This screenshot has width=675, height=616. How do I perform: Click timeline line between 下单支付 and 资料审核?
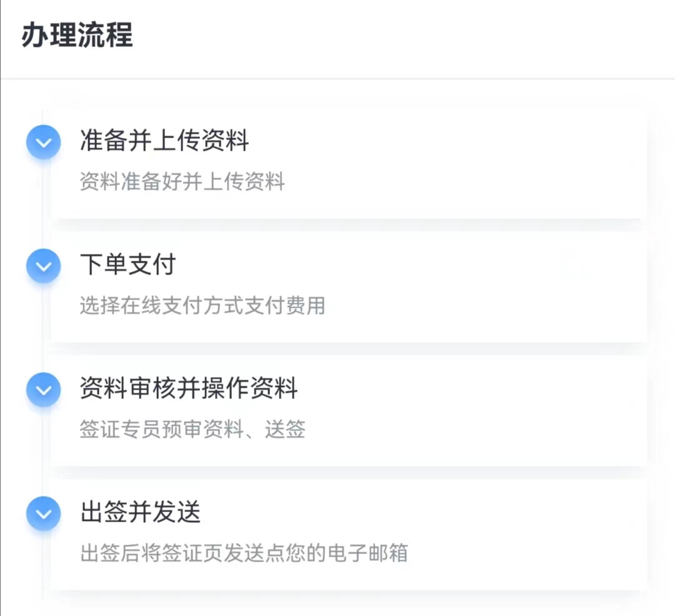[43, 328]
